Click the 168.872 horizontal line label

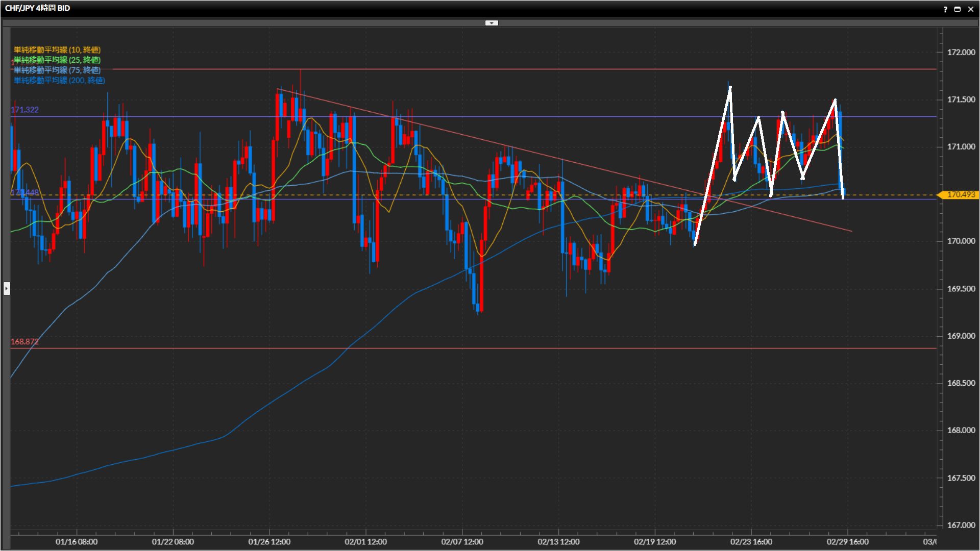[24, 341]
